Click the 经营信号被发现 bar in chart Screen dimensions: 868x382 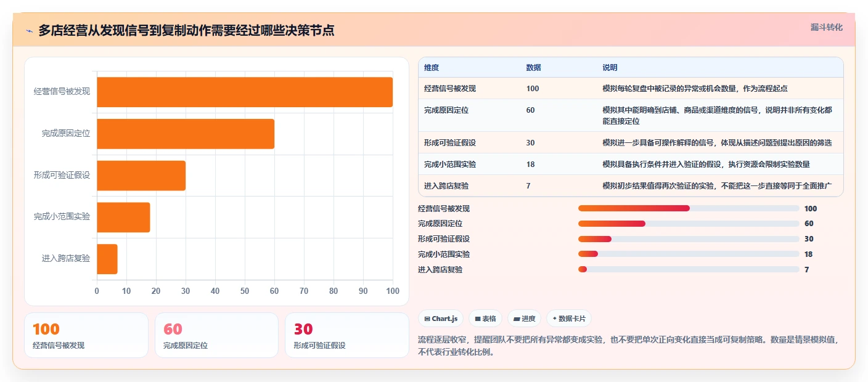[245, 92]
